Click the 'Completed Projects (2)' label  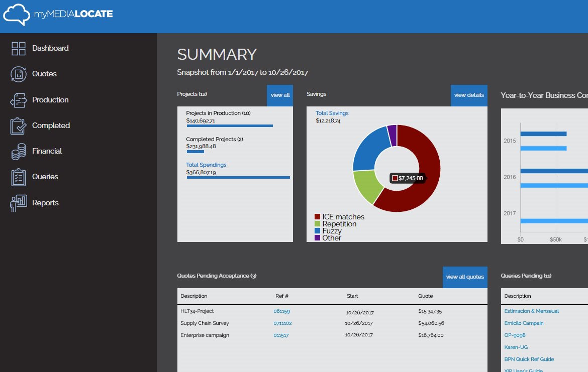pos(215,140)
